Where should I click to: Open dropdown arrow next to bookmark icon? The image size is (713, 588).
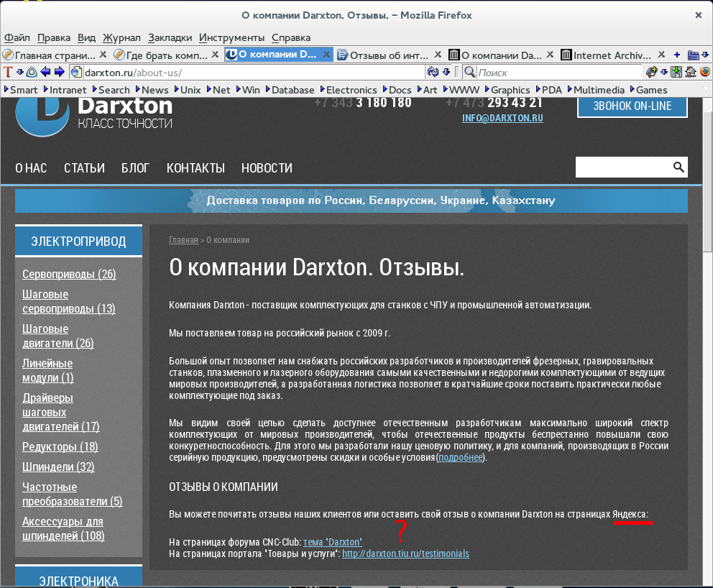coord(664,72)
